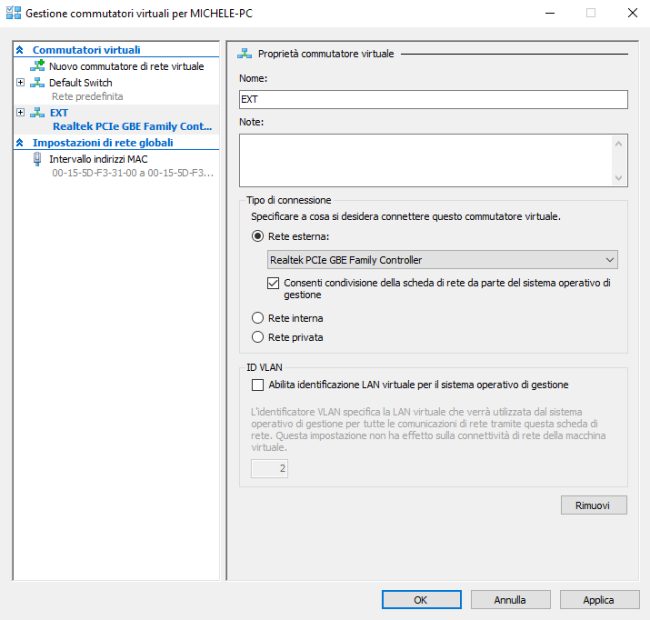Screen dimensions: 650x620
Task: Click inside the Nome text field
Action: [433, 99]
